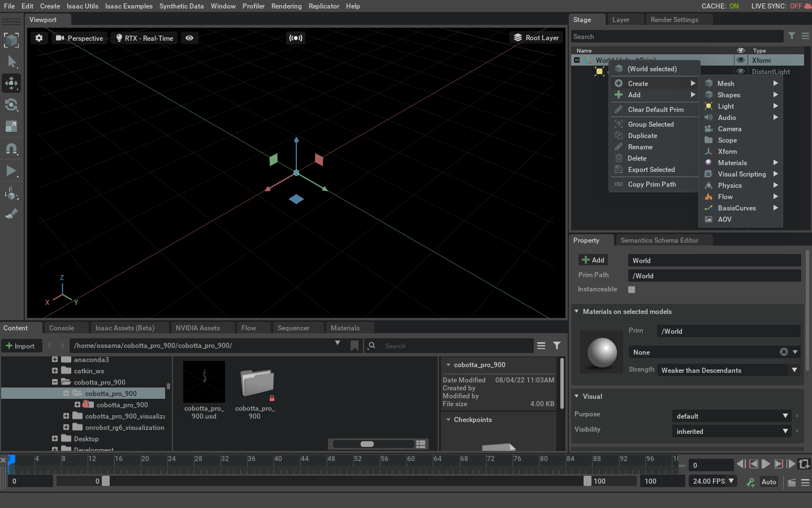Open the content browser filter
This screenshot has width=812, height=508.
tap(557, 346)
